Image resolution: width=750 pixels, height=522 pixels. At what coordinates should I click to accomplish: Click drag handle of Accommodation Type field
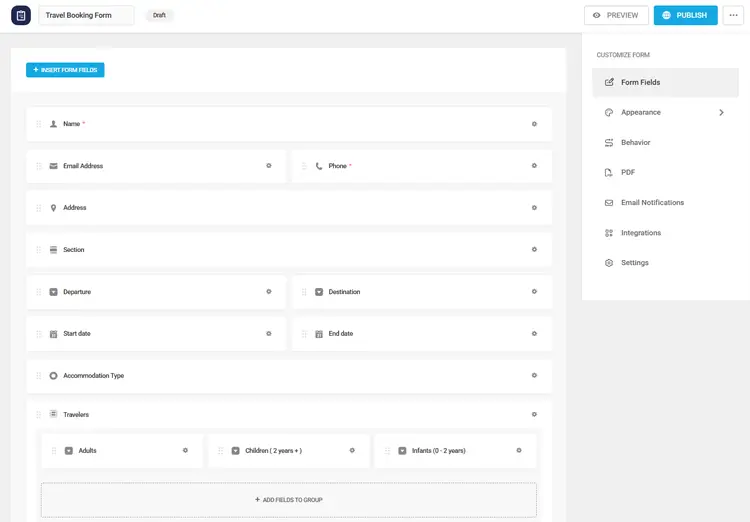pyautogui.click(x=39, y=376)
